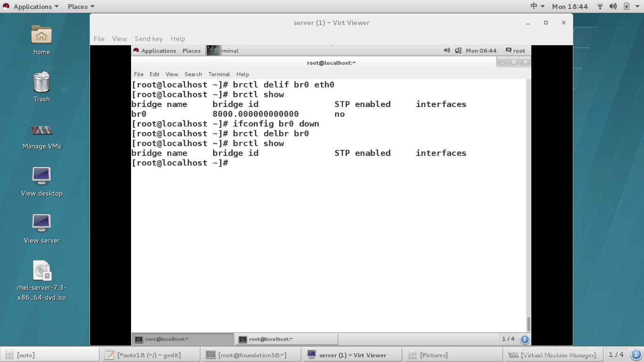644x362 pixels.
Task: Open terminal Terminal menu
Action: [x=219, y=74]
